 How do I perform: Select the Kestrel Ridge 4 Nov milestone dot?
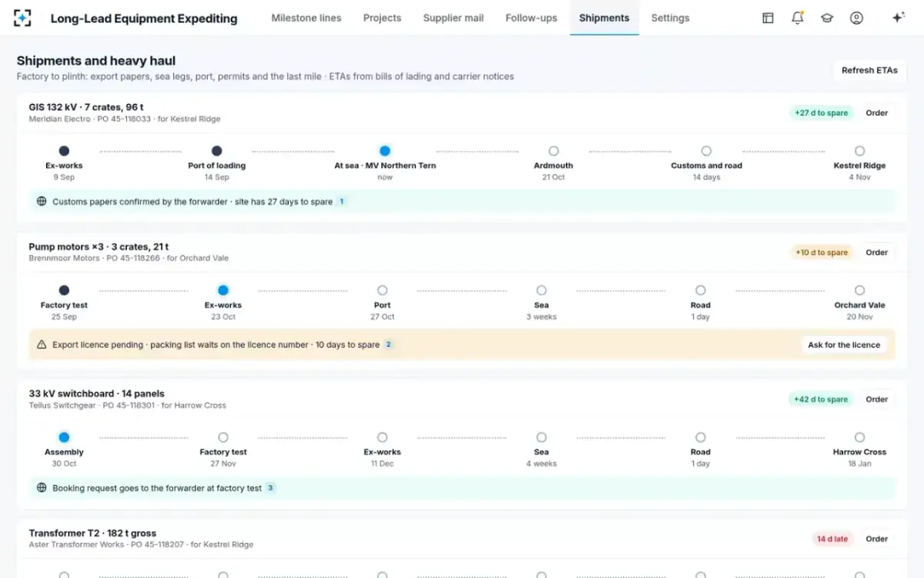pos(859,151)
